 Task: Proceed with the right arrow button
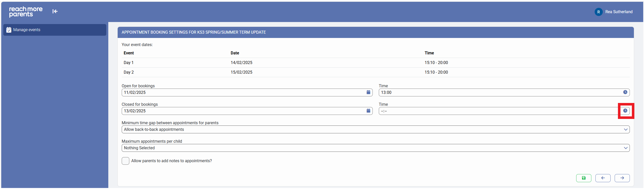coord(622,178)
